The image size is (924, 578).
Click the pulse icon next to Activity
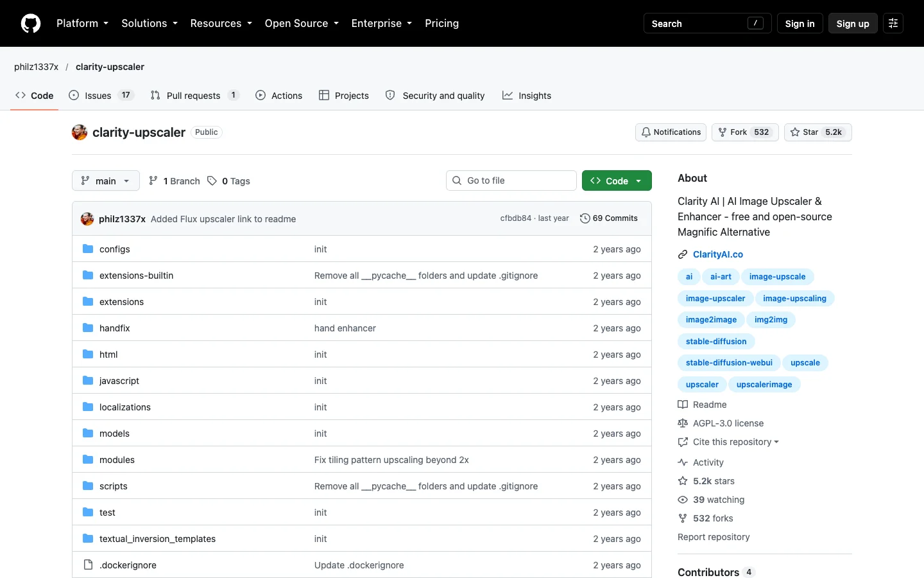click(683, 462)
